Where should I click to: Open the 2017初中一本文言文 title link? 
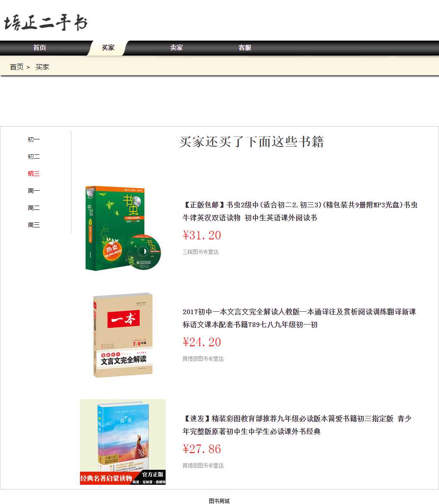299,318
